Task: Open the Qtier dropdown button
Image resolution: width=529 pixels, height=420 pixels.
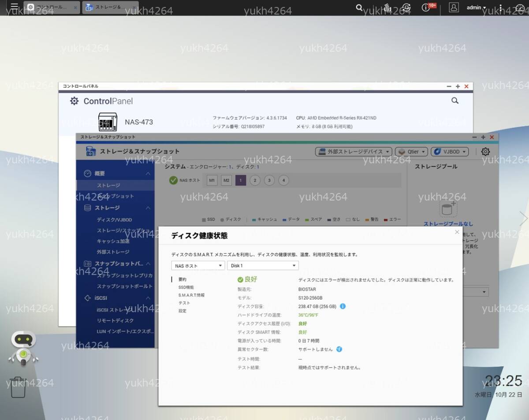Action: pyautogui.click(x=411, y=152)
